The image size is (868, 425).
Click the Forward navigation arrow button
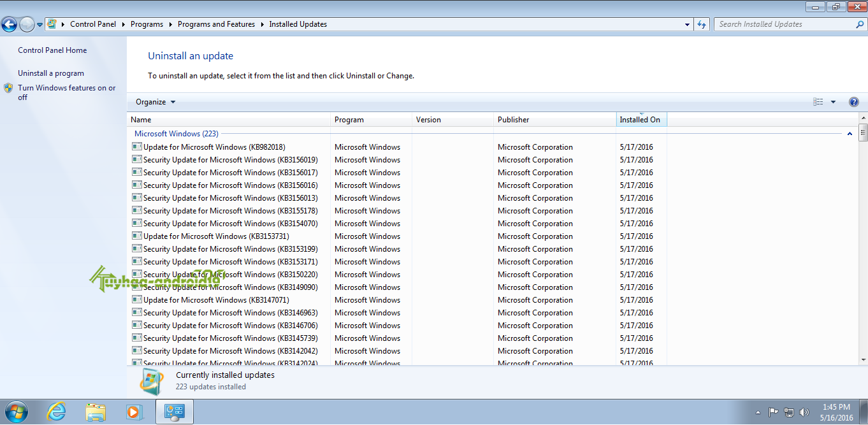pos(27,25)
